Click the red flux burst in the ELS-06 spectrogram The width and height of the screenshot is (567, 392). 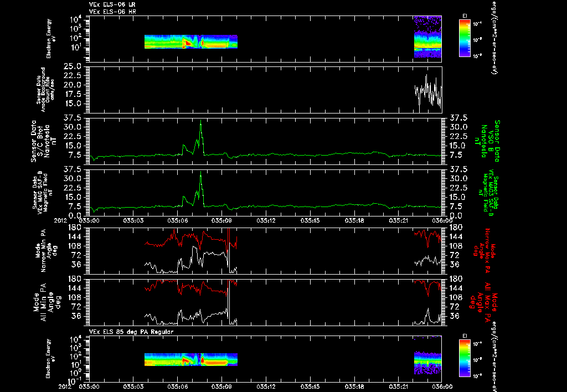pos(188,43)
